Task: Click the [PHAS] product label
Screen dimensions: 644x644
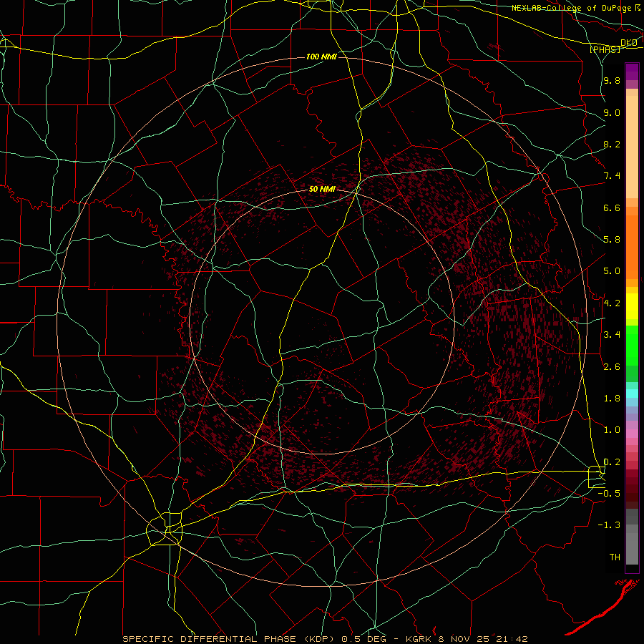Action: (605, 49)
